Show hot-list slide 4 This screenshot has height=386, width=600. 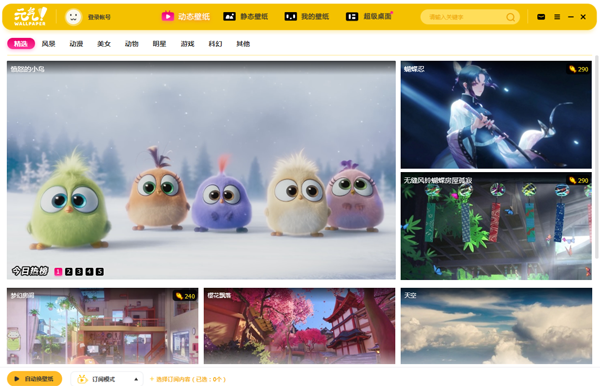click(89, 272)
